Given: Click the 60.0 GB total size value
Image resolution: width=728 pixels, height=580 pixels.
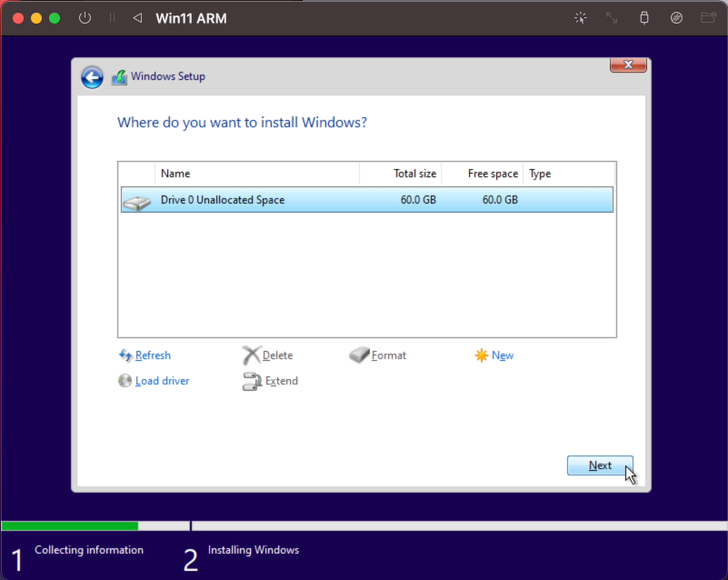Looking at the screenshot, I should tap(418, 200).
